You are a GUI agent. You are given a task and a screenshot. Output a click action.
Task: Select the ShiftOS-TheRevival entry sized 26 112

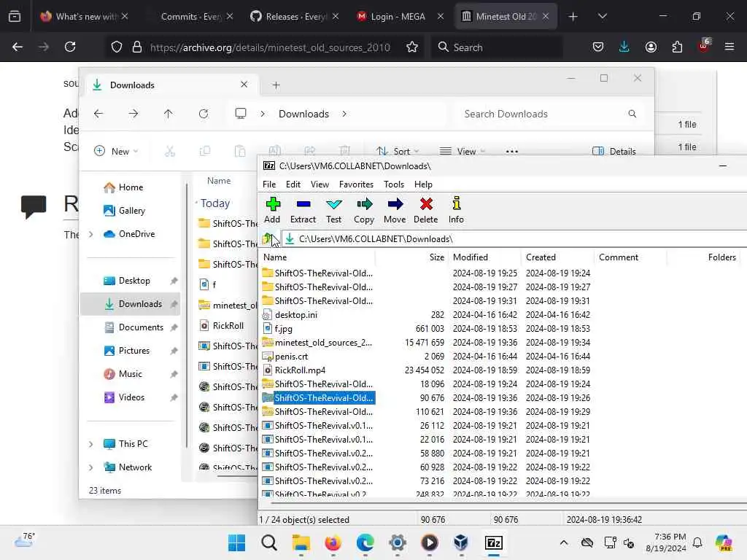tap(323, 426)
